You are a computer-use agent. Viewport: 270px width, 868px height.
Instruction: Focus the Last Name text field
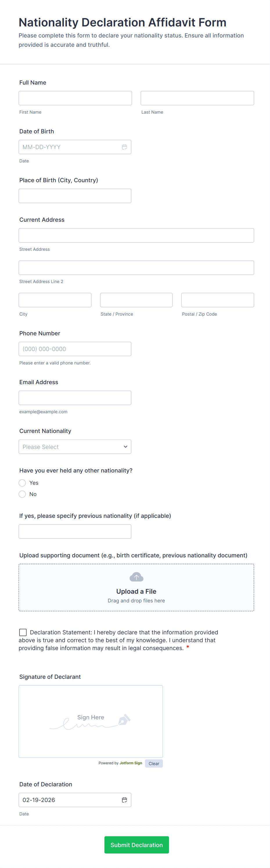point(197,98)
